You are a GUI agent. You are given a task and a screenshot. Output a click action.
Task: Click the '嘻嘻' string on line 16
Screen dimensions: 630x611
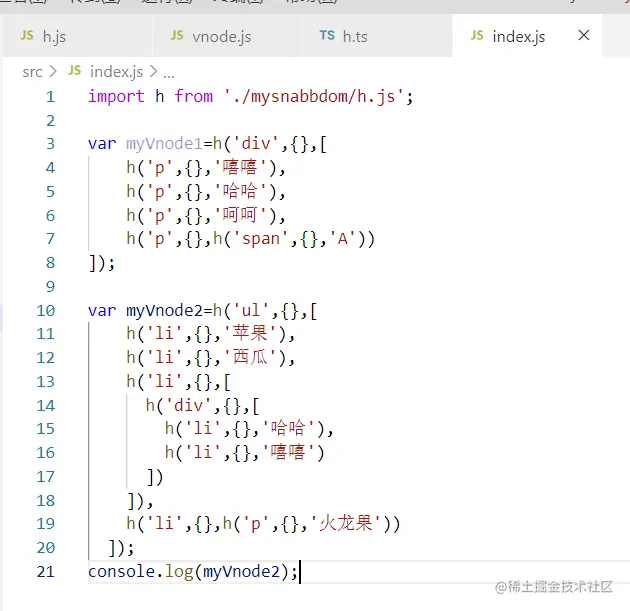[290, 453]
